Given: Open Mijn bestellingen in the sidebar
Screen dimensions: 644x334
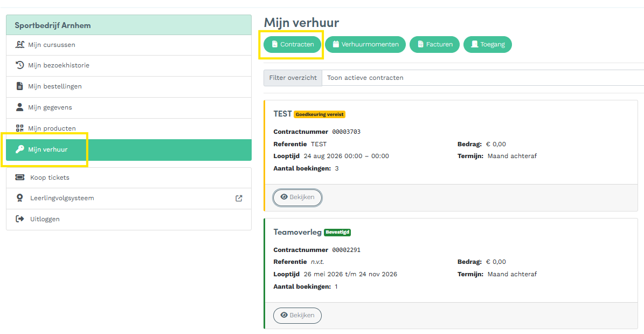Looking at the screenshot, I should tap(129, 87).
